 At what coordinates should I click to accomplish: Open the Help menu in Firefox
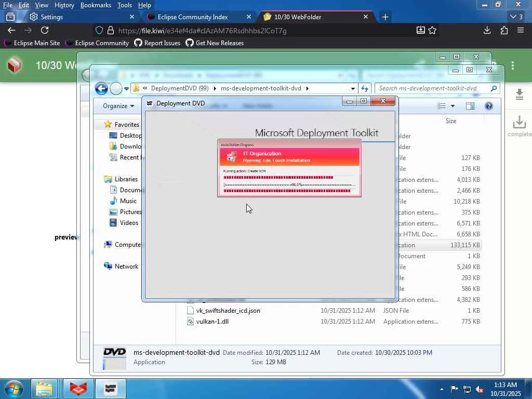pos(144,5)
